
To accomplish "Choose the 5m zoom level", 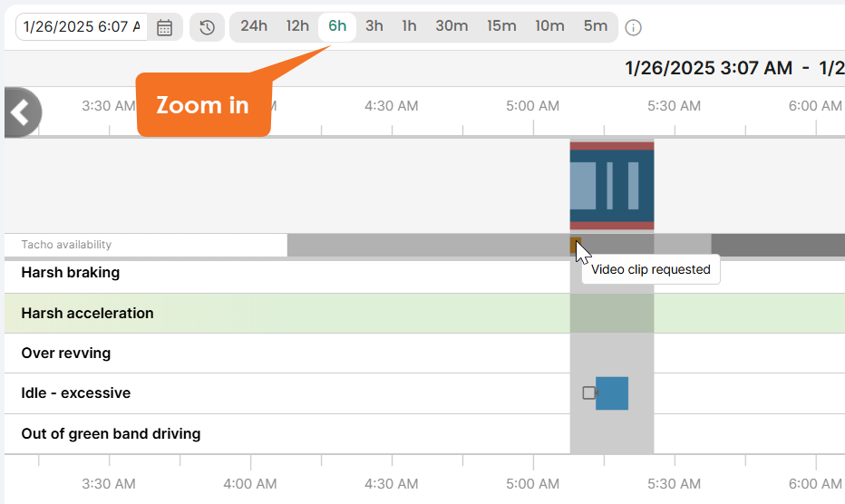I will coord(596,26).
